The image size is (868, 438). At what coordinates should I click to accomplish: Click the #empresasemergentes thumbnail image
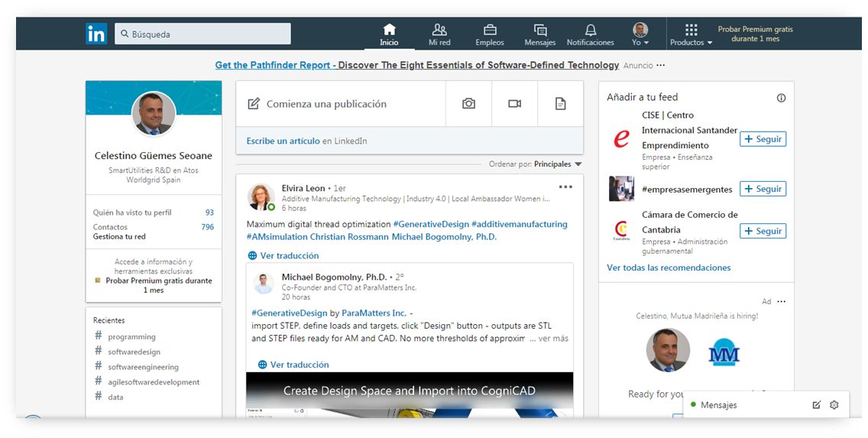[x=622, y=189]
